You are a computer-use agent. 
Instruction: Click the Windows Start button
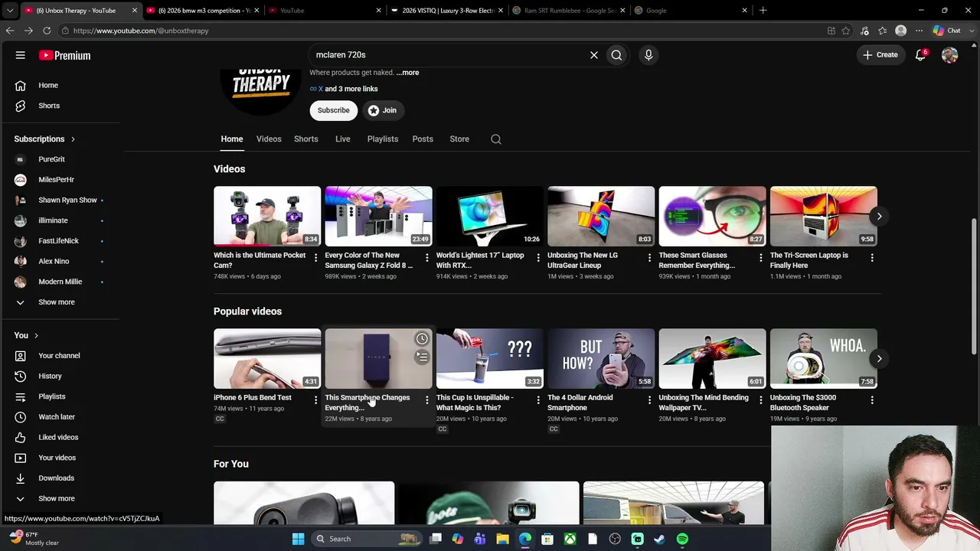298,539
